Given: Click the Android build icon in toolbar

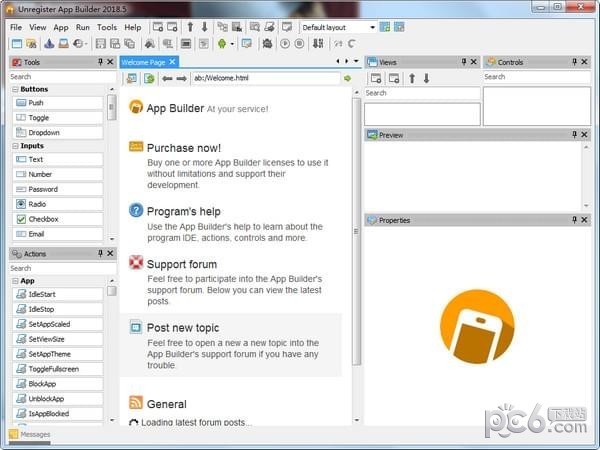Looking at the screenshot, I should [221, 43].
